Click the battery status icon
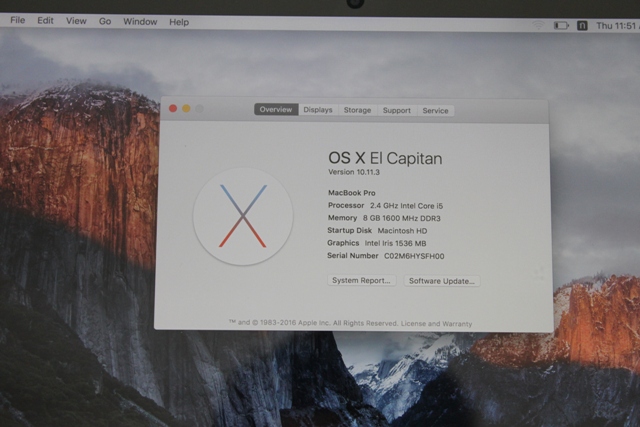 561,26
